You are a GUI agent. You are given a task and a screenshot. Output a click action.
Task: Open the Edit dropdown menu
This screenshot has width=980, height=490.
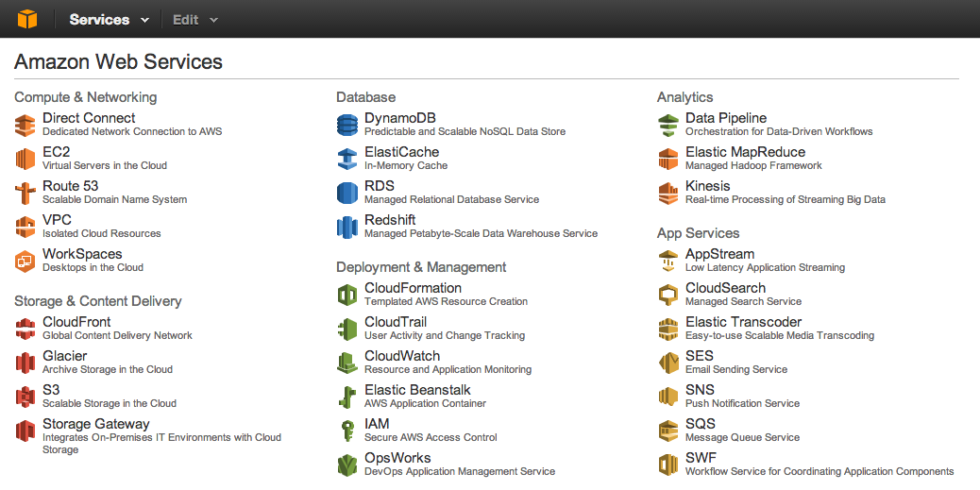(x=195, y=20)
